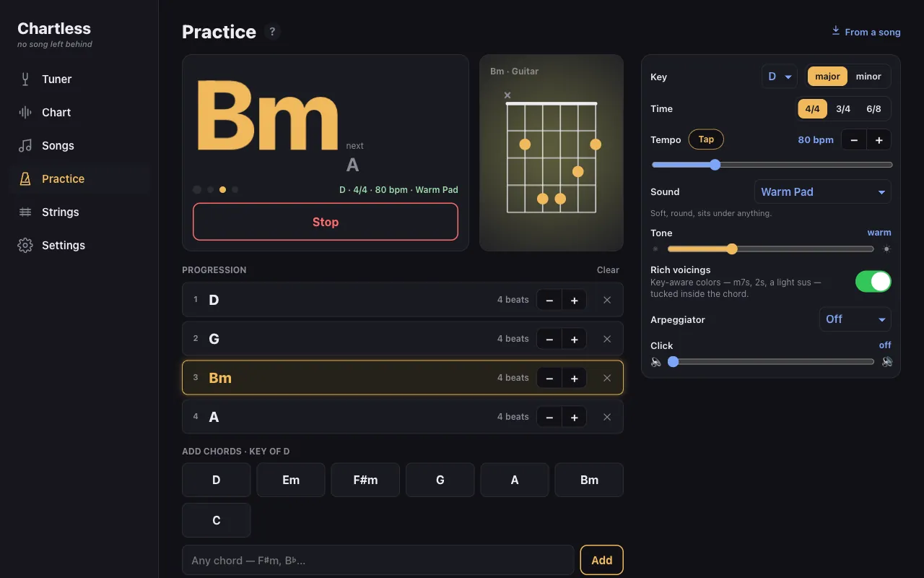
Task: Increase beats for the A chord
Action: click(575, 417)
